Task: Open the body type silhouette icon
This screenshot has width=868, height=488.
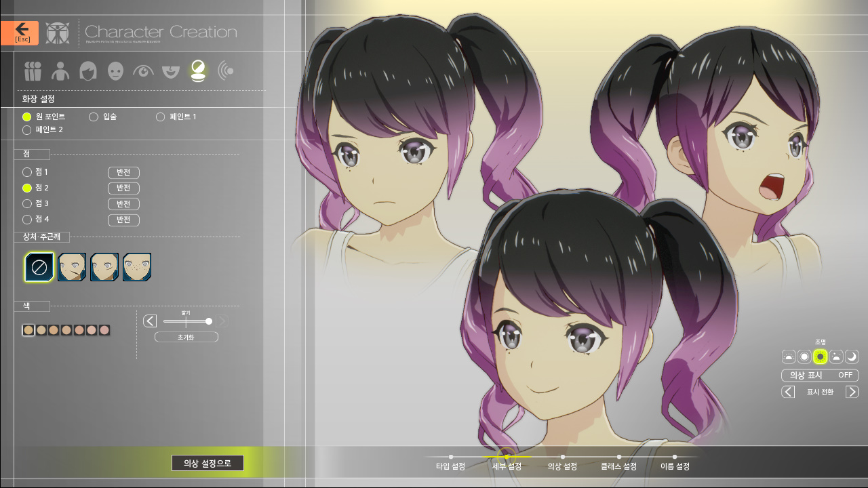Action: 60,70
